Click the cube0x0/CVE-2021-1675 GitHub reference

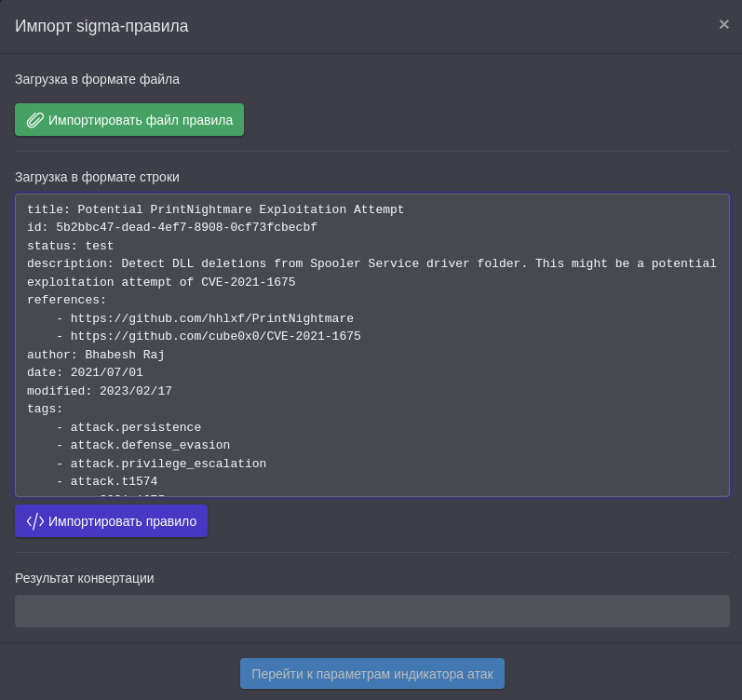[x=215, y=336]
